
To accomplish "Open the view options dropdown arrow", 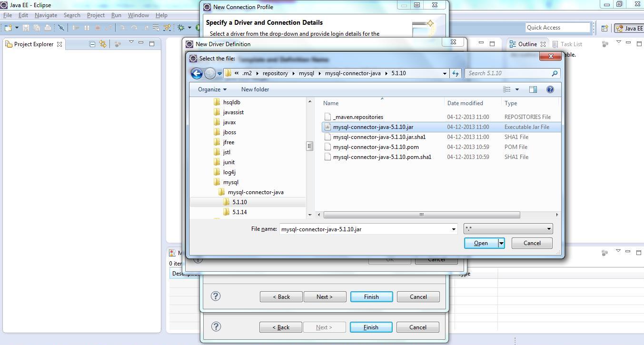I will coord(517,89).
